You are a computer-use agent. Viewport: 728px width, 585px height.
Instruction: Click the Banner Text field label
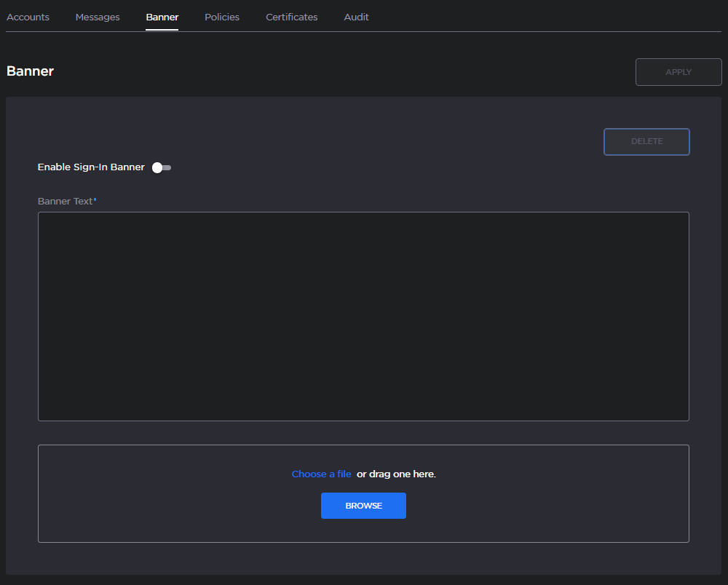click(x=65, y=202)
